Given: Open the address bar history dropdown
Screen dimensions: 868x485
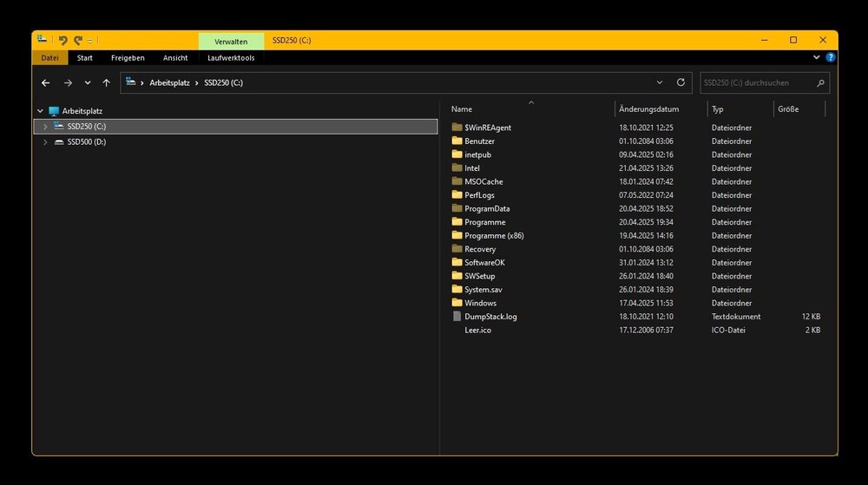Looking at the screenshot, I should pos(660,82).
